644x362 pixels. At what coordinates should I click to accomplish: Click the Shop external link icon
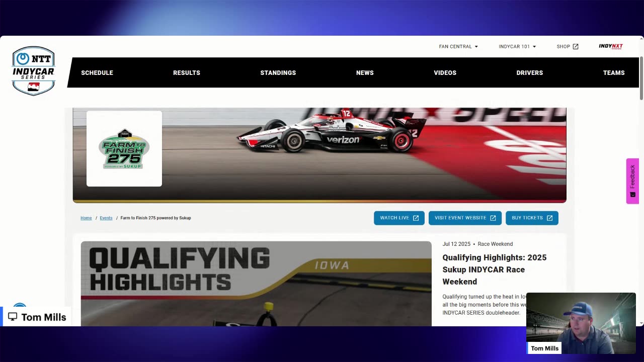[x=576, y=46]
